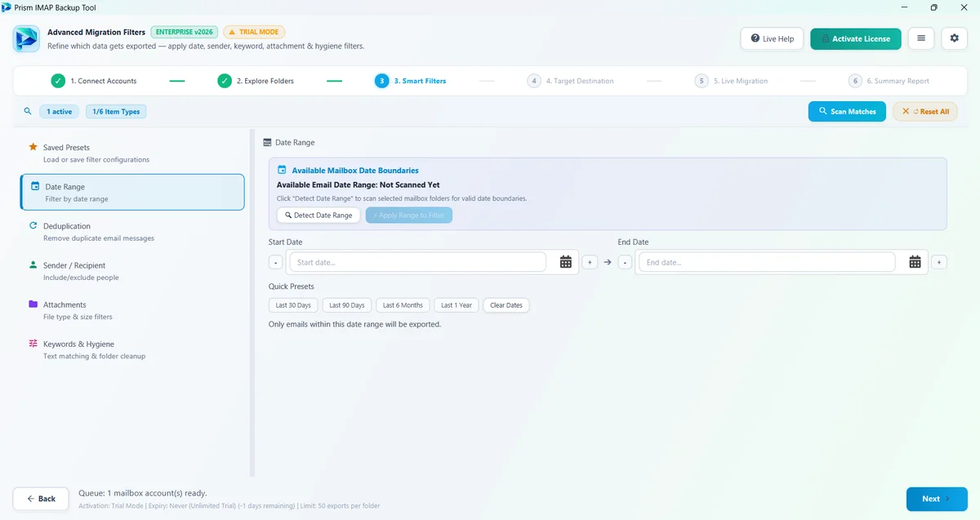
Task: Decrease end date with minus button
Action: [625, 262]
